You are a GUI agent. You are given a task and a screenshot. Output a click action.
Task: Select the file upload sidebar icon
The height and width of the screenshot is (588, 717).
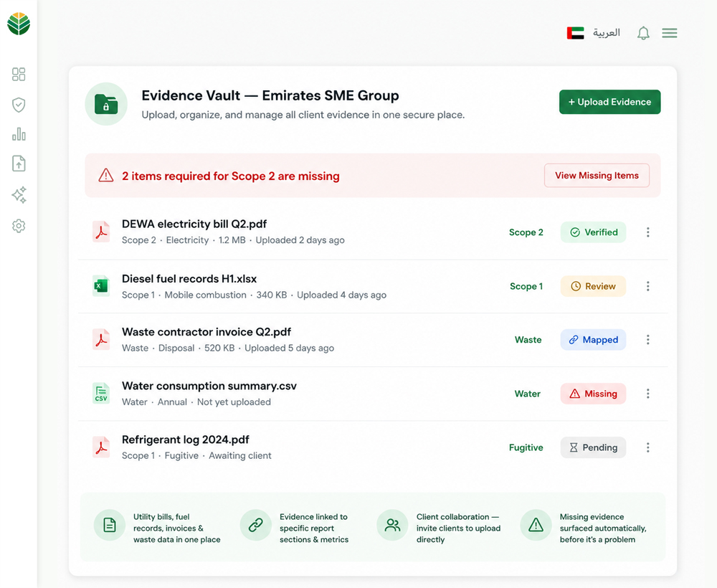(19, 163)
